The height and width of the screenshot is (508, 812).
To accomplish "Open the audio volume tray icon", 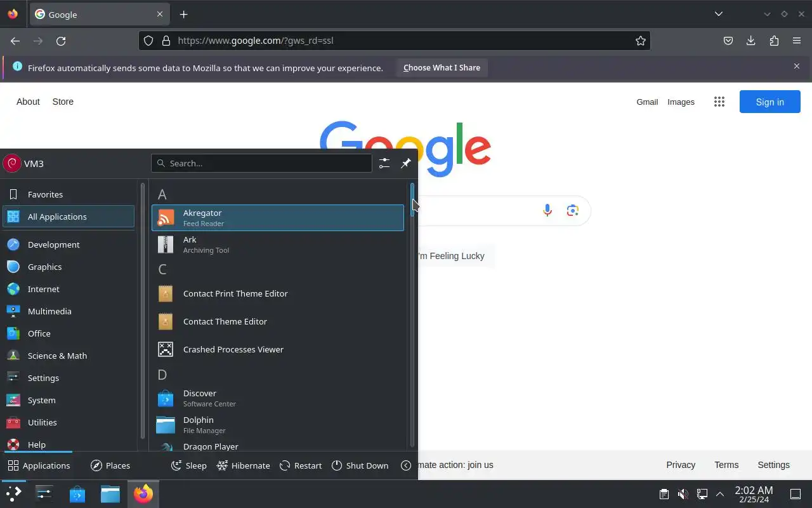I will point(683,494).
